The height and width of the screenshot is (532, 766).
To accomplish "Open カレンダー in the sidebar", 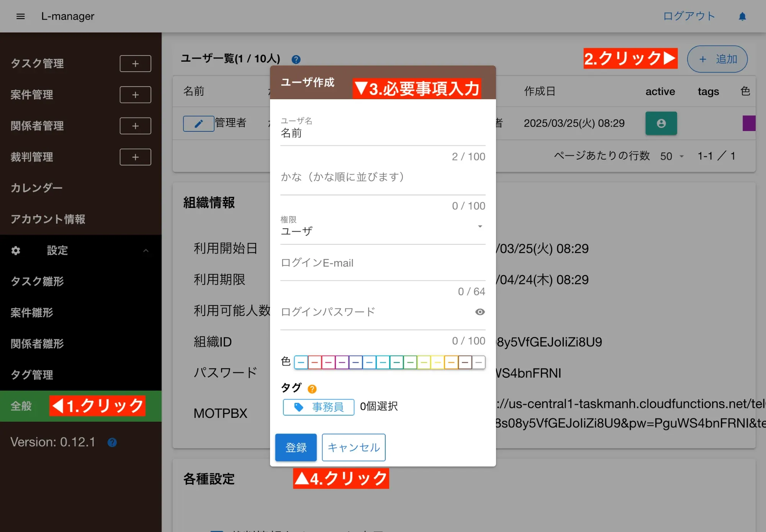I will (x=37, y=188).
